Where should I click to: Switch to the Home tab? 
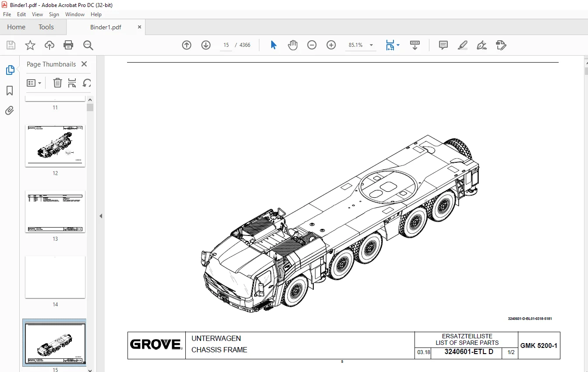[x=16, y=27]
